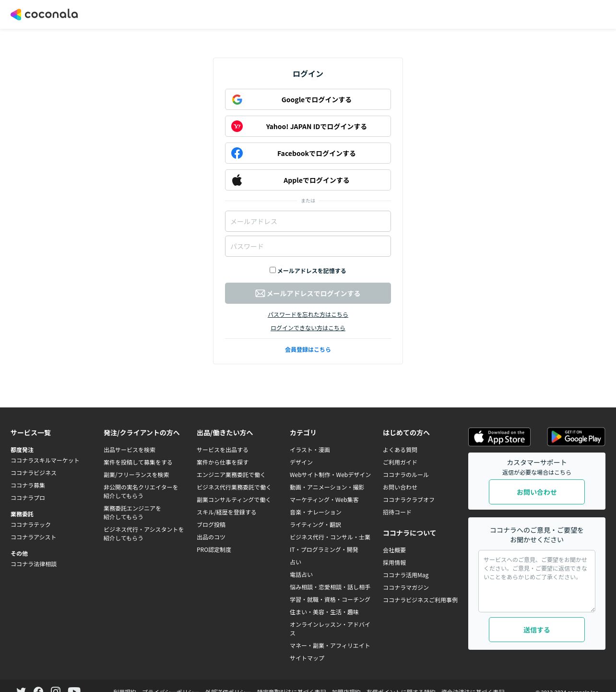The image size is (616, 692).
Task: Log in with Apple button
Action: pyautogui.click(x=308, y=180)
